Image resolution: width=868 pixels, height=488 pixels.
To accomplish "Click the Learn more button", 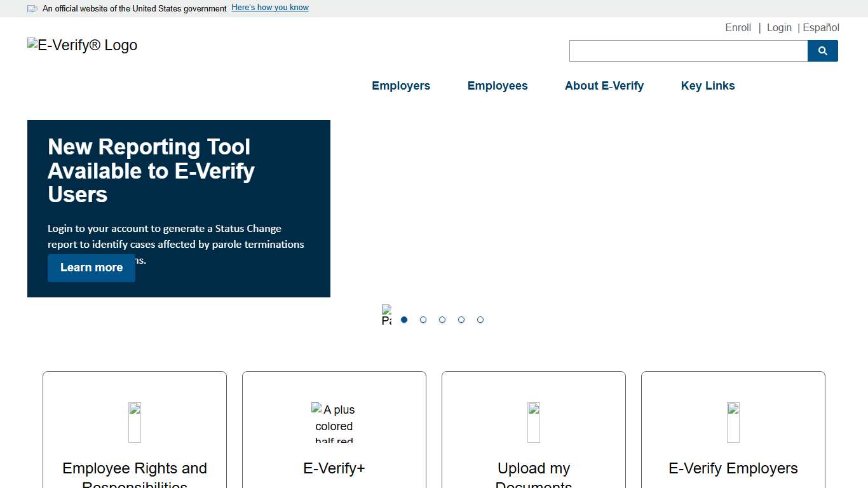I will coord(91,268).
